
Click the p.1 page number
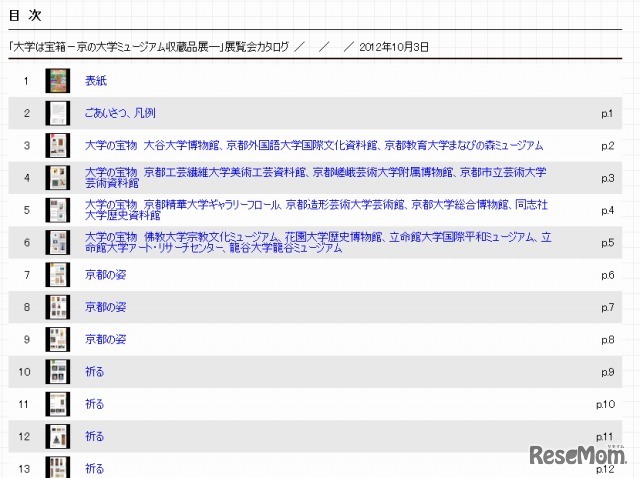607,113
